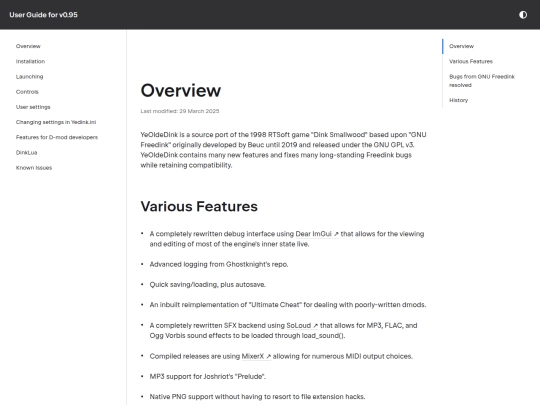Click the Advanced logging from Ghostknight's repo line
540x405 pixels.
click(219, 264)
